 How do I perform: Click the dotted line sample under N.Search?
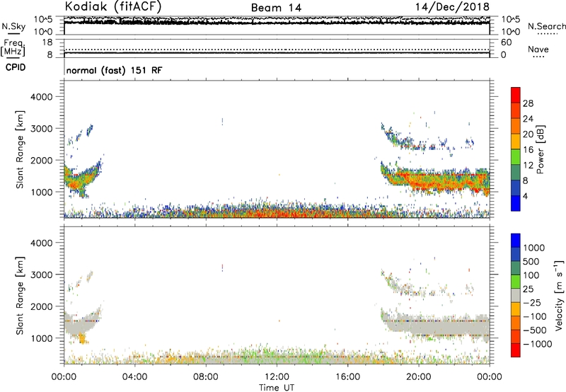coord(547,33)
